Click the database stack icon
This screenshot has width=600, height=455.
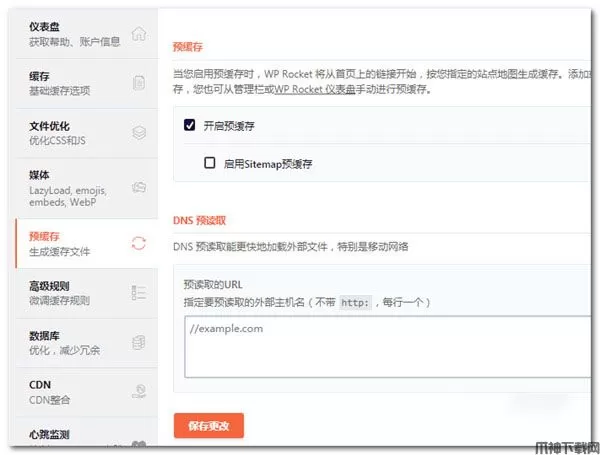point(139,342)
